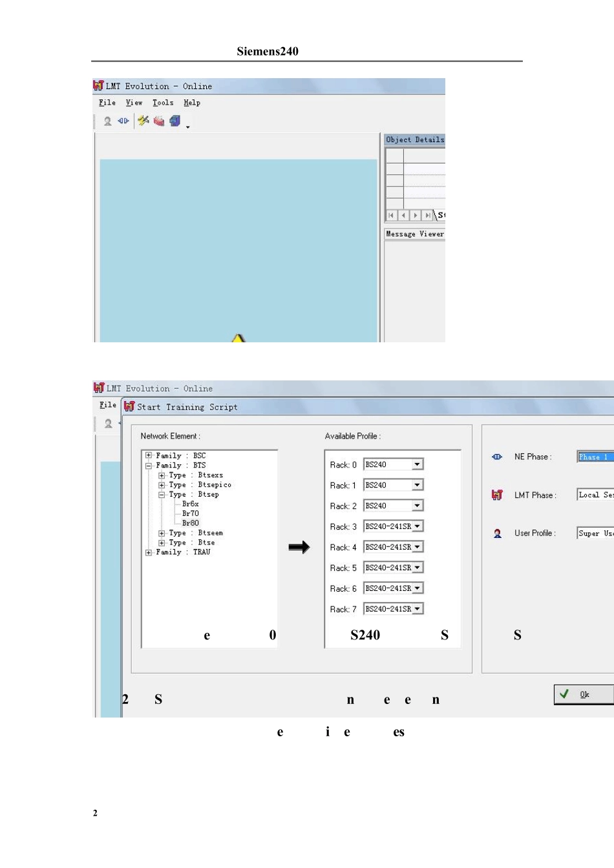Screen dimensions: 614x868
Task: Click the lightning bolt disconnect toolbar icon
Action: coord(143,121)
